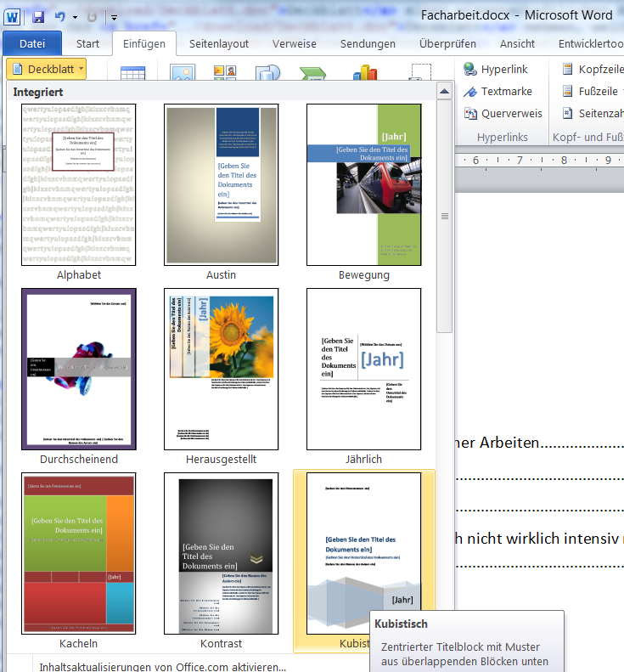Switch to the Start tab

click(x=87, y=43)
